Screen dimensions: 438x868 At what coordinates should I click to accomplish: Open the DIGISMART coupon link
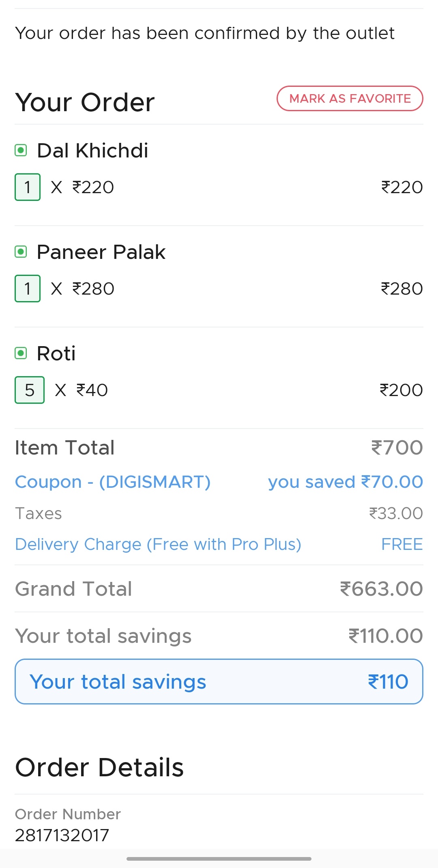coord(113,482)
